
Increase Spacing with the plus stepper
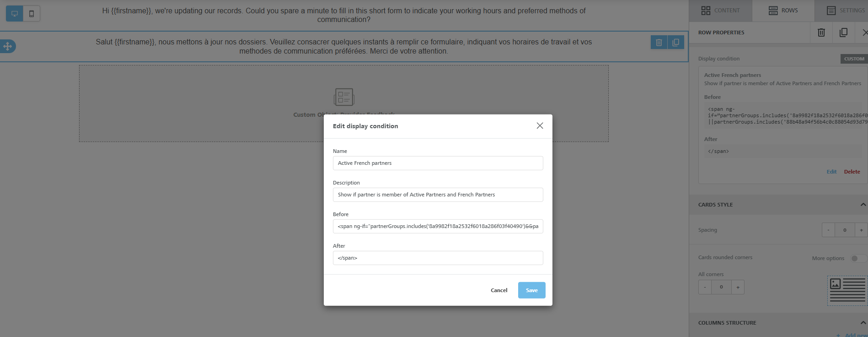(862, 229)
